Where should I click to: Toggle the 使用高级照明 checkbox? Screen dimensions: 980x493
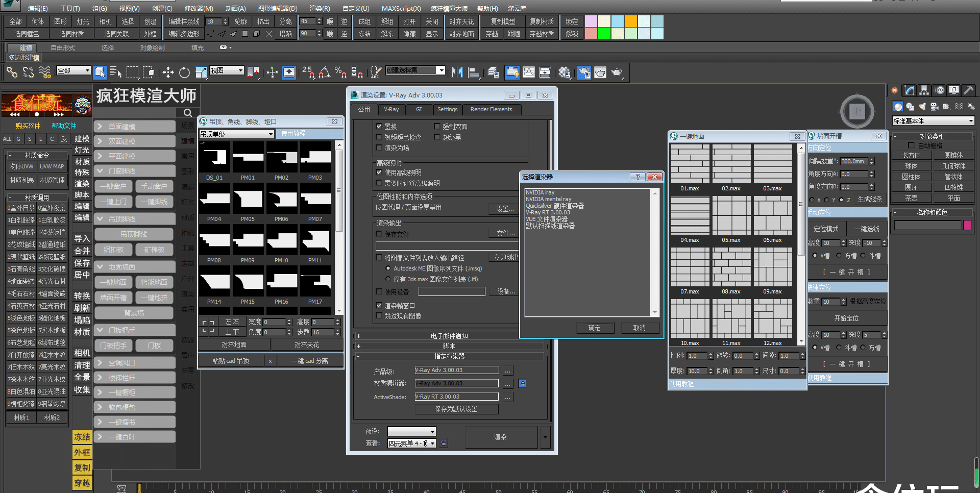(x=379, y=172)
